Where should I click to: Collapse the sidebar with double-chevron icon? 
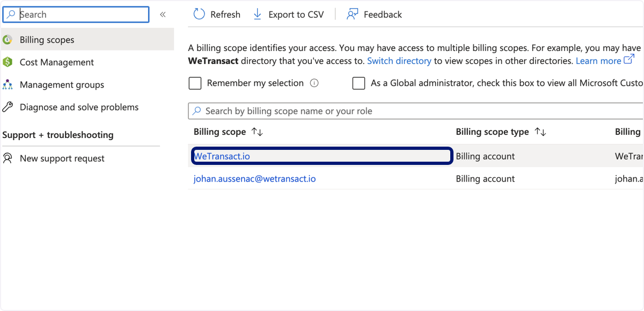[163, 15]
